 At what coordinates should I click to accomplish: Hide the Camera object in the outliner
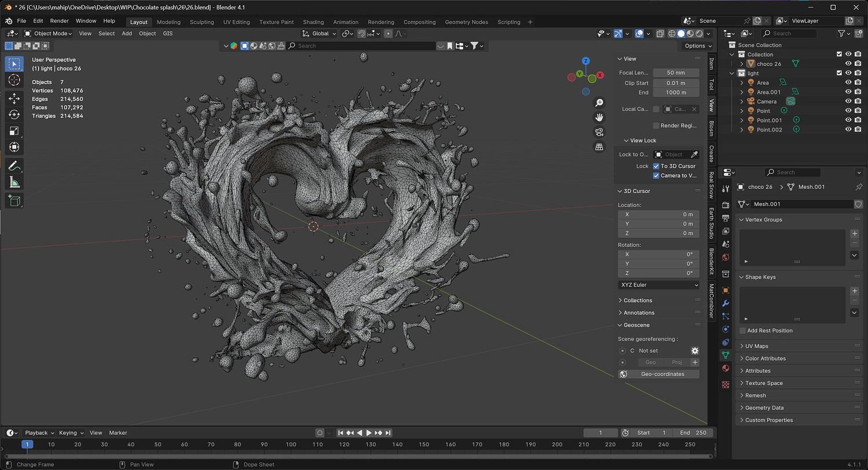[x=848, y=101]
